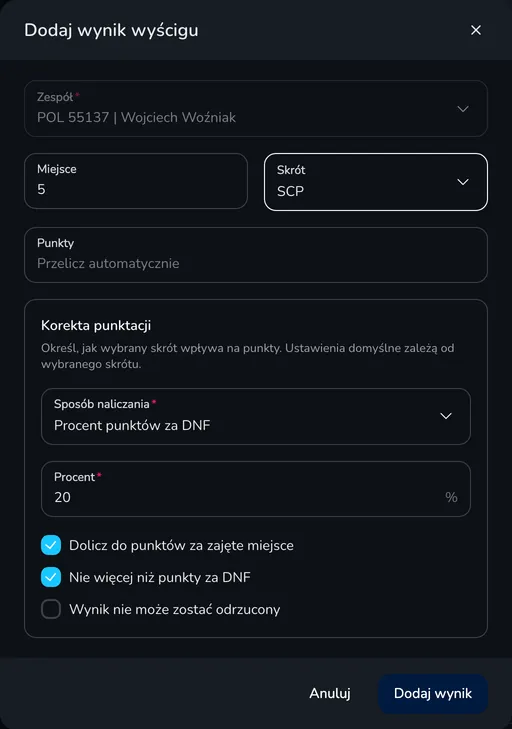The height and width of the screenshot is (729, 512).
Task: Click the chevron in Sposób naliczania field
Action: pyautogui.click(x=446, y=416)
